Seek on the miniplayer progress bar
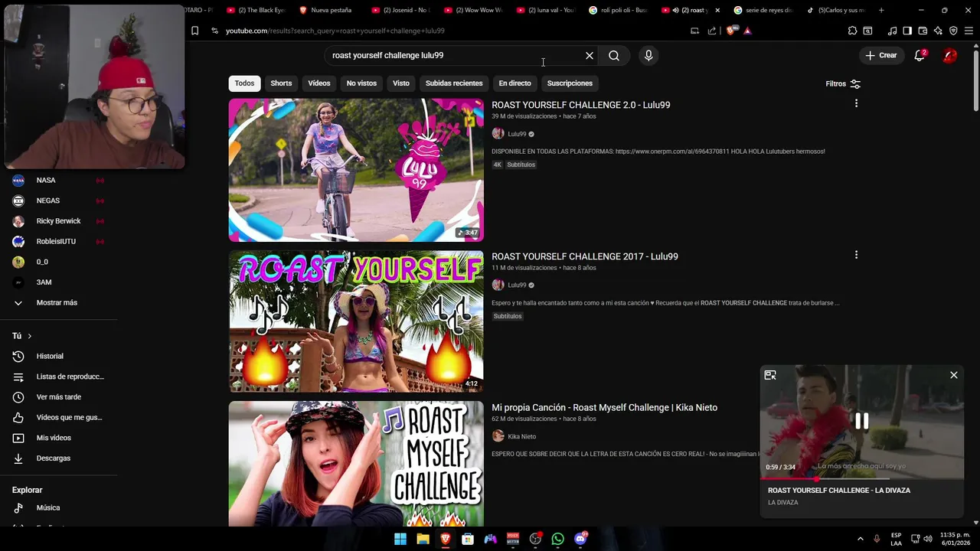The height and width of the screenshot is (551, 980). click(x=861, y=479)
